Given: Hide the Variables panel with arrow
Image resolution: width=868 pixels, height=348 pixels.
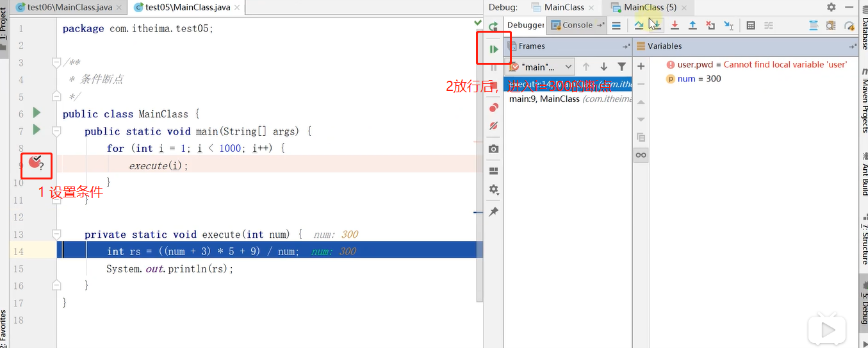Looking at the screenshot, I should (852, 46).
